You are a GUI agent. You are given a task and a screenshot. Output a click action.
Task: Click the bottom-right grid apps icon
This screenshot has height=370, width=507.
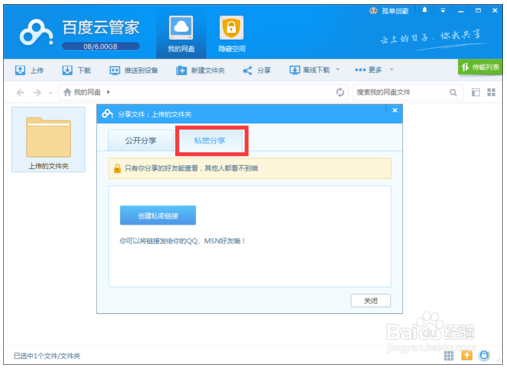(449, 356)
